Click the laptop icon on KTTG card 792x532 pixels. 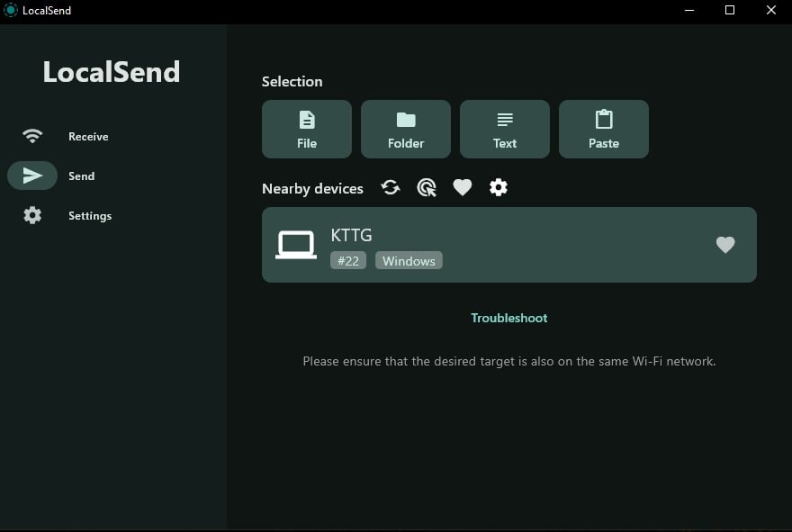point(296,245)
